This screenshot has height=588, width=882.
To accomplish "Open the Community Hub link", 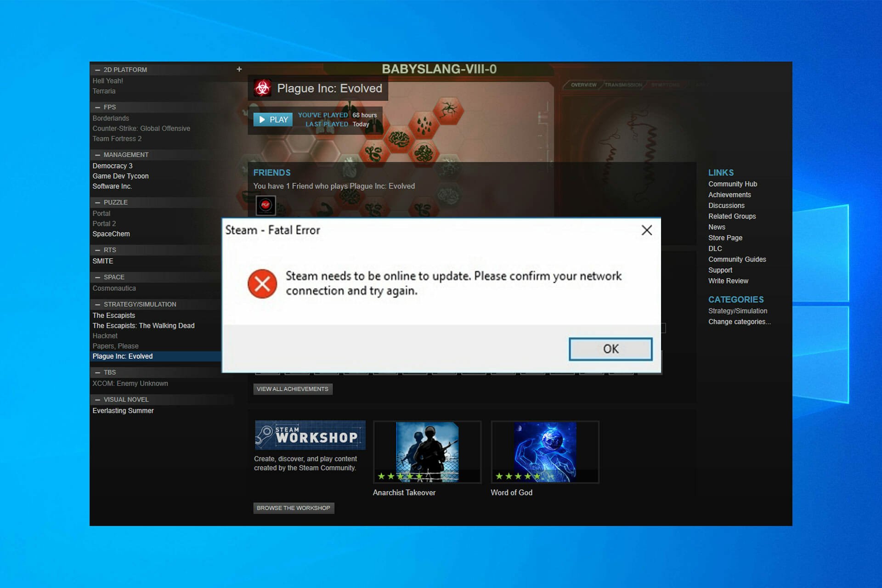I will click(x=733, y=184).
